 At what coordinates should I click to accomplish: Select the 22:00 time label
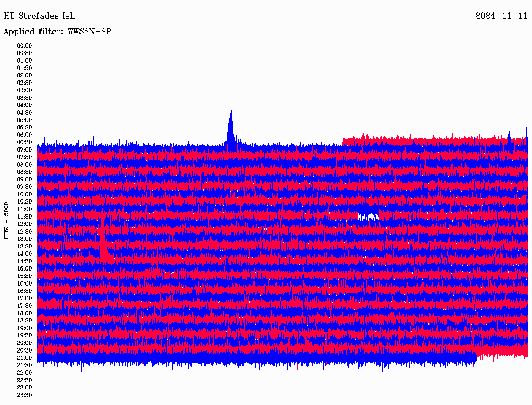tap(24, 373)
